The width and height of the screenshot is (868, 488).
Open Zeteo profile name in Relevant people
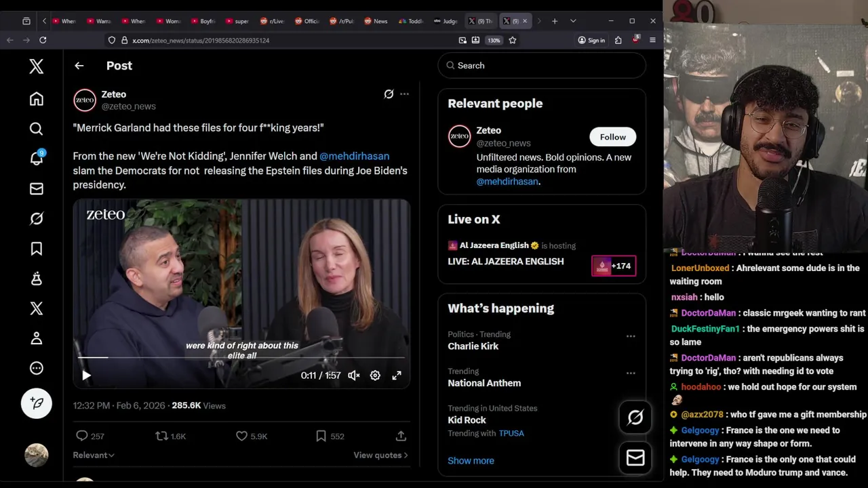[x=488, y=130]
